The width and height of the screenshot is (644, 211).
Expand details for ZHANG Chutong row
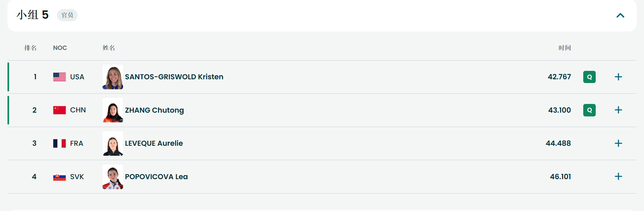[x=618, y=110]
